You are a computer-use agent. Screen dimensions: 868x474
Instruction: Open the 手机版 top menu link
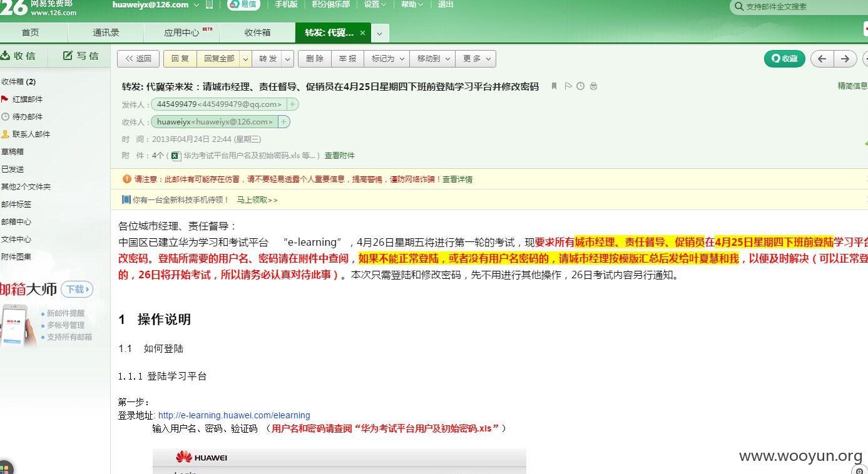click(286, 4)
